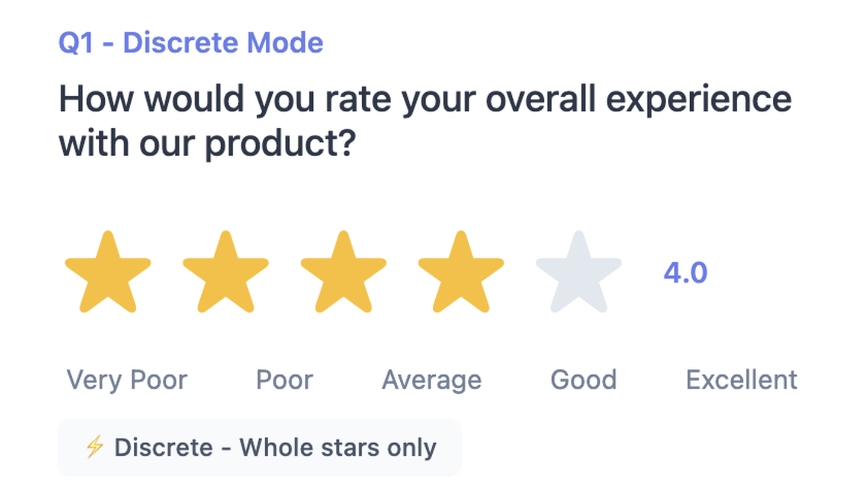Click the Good label below the stars
Image resolution: width=868 pixels, height=489 pixels.
point(583,380)
